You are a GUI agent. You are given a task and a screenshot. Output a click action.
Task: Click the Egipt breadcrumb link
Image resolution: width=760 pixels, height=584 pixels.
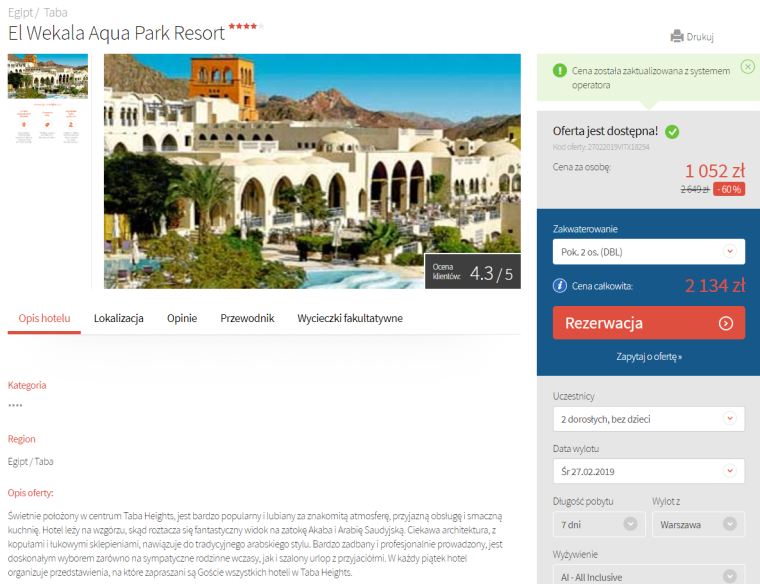pyautogui.click(x=20, y=13)
